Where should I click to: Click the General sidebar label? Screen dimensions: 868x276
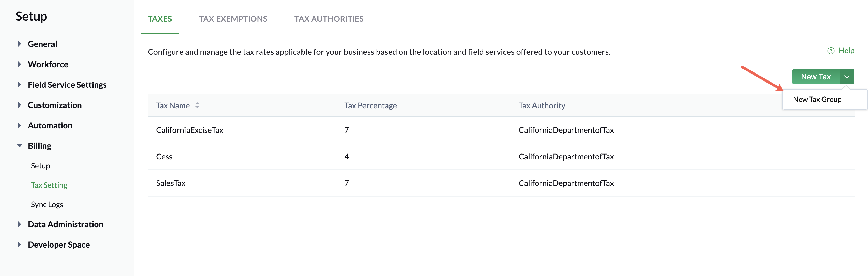(x=42, y=44)
